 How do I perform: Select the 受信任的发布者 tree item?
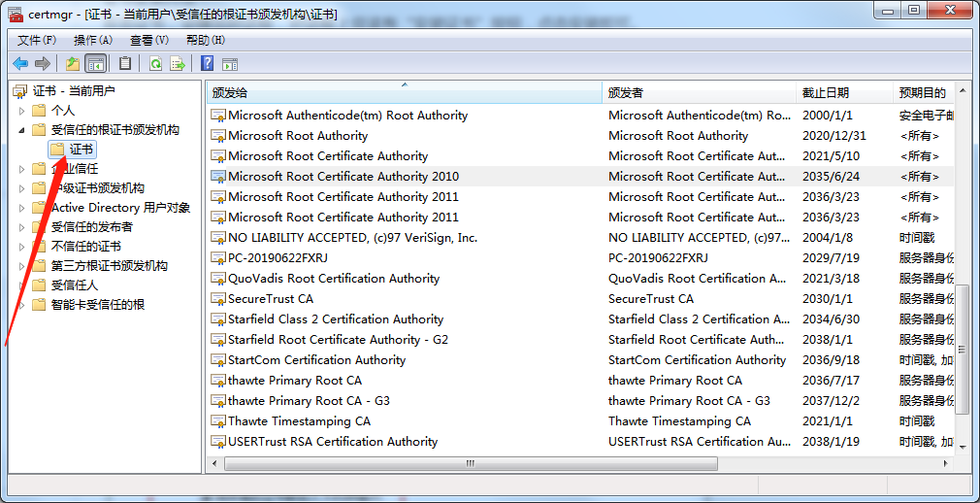(92, 227)
